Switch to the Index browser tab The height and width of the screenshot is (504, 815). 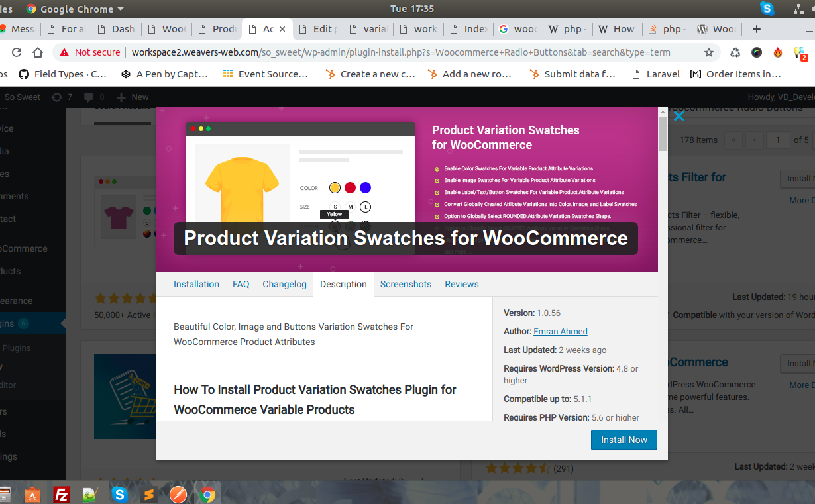tap(468, 29)
